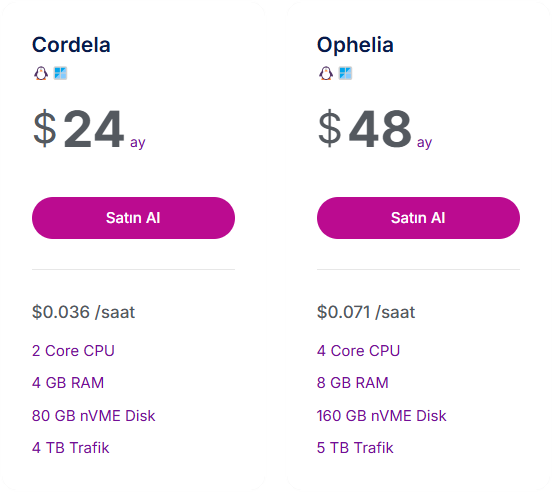Image resolution: width=552 pixels, height=492 pixels.
Task: Click the 4 GB RAM feature text
Action: [x=68, y=383]
